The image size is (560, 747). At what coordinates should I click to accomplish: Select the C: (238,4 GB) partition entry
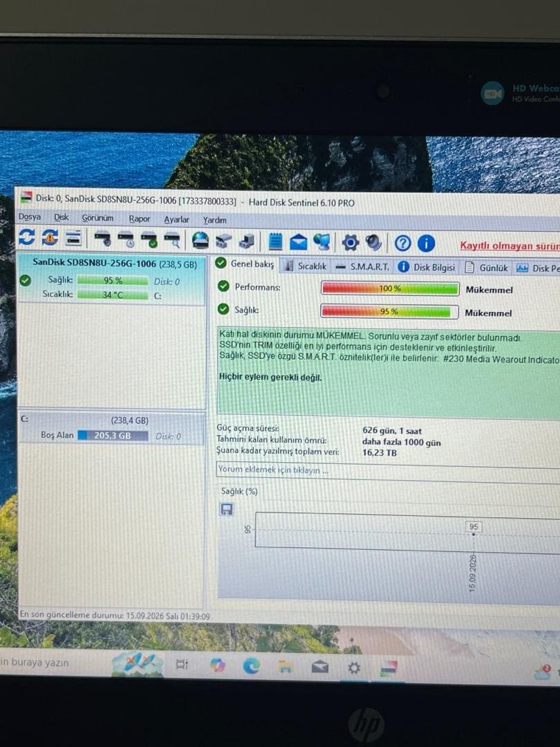(x=111, y=428)
